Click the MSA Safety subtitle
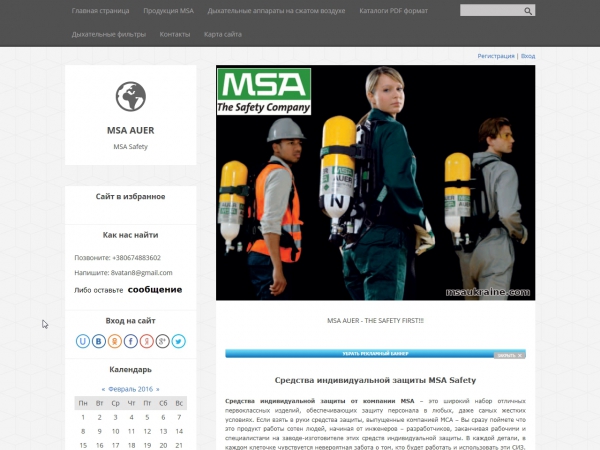The height and width of the screenshot is (450, 600). [130, 147]
